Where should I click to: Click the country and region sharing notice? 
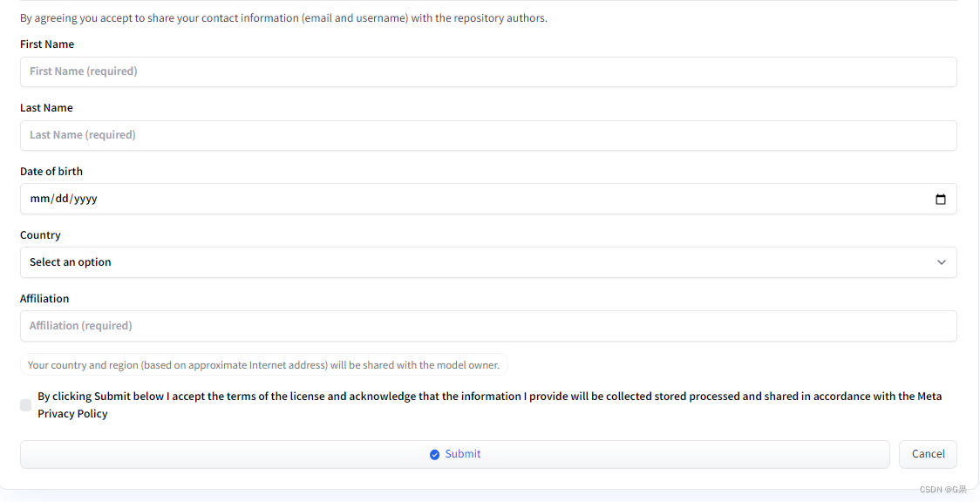point(264,365)
